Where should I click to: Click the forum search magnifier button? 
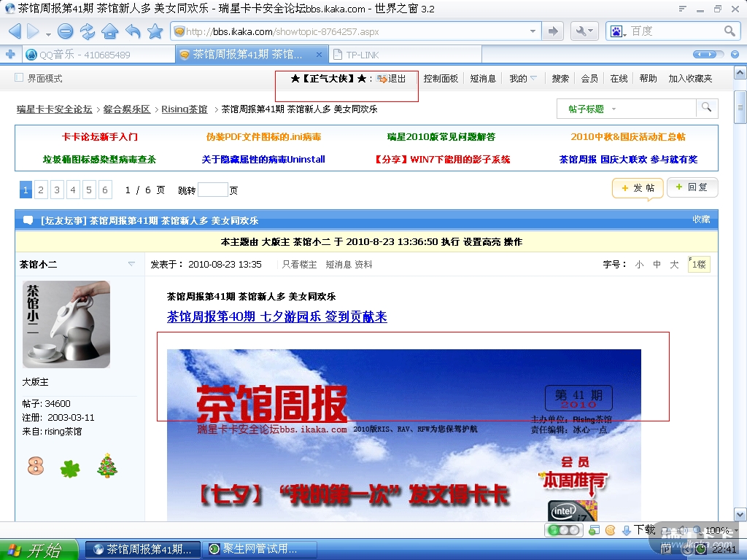point(706,107)
